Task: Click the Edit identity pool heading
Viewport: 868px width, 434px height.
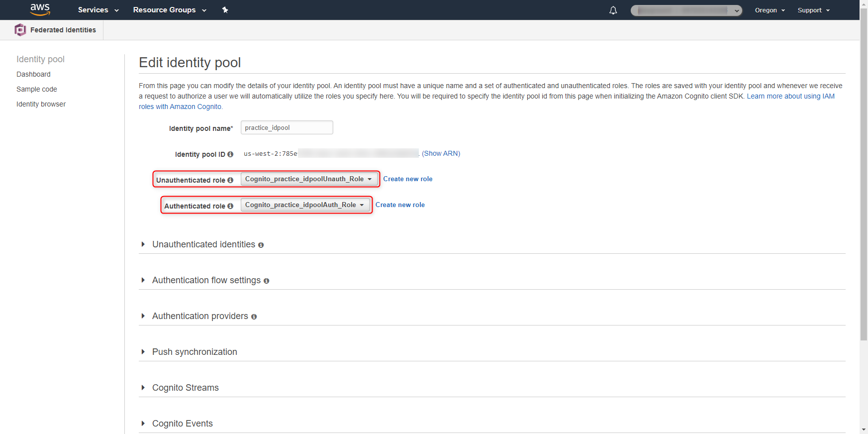Action: coord(190,62)
